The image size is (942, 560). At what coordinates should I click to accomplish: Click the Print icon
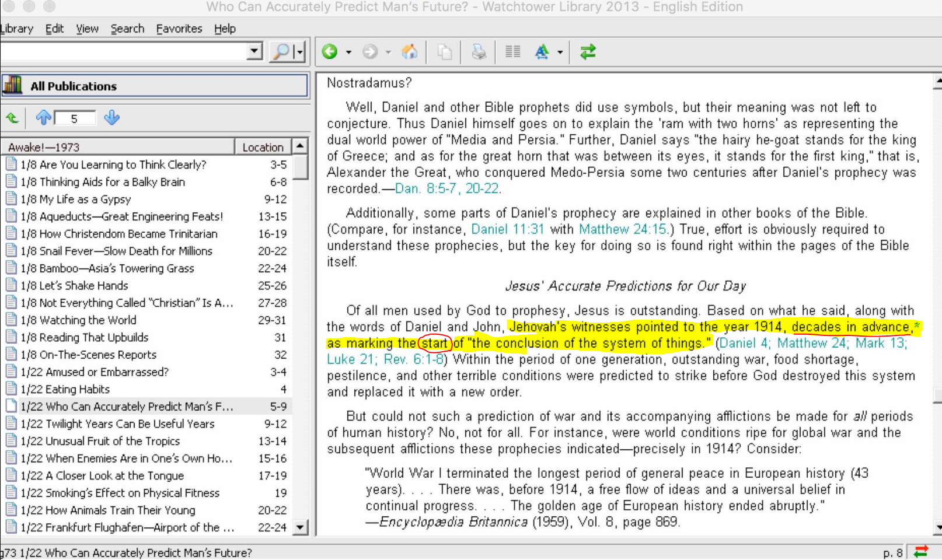click(479, 52)
